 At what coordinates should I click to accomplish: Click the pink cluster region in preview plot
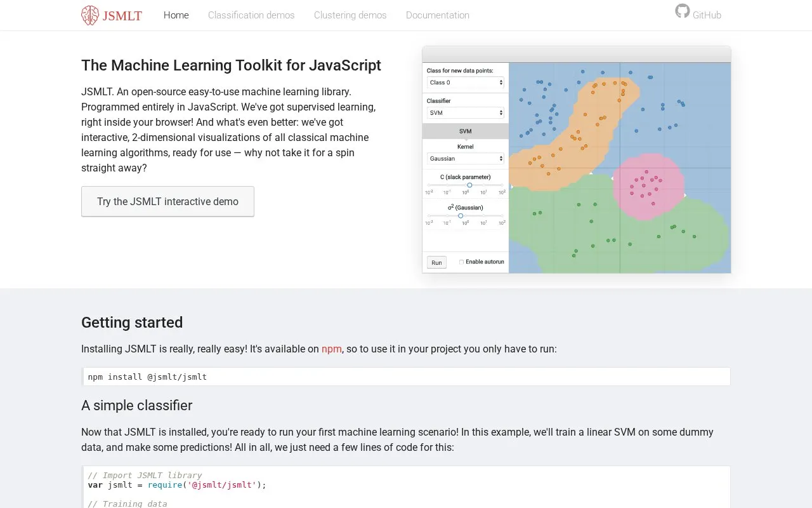(648, 187)
